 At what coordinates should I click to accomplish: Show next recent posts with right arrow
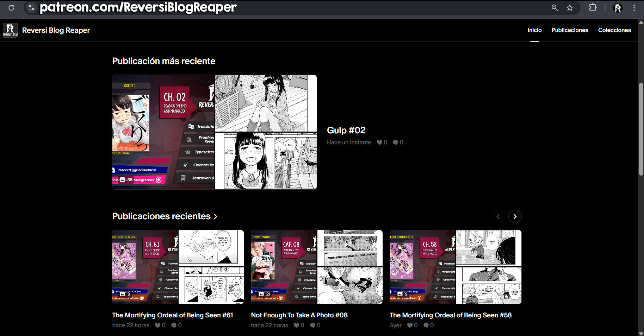click(x=515, y=216)
